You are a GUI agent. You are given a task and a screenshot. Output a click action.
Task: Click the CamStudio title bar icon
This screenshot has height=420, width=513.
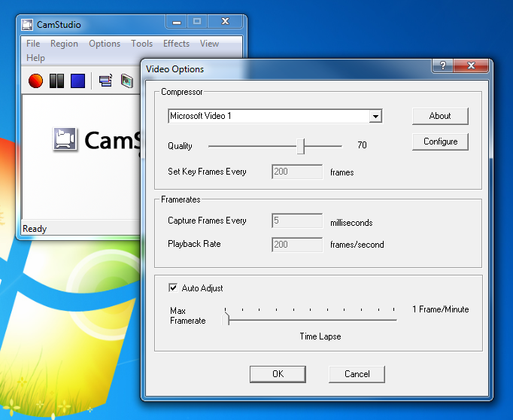pos(27,25)
